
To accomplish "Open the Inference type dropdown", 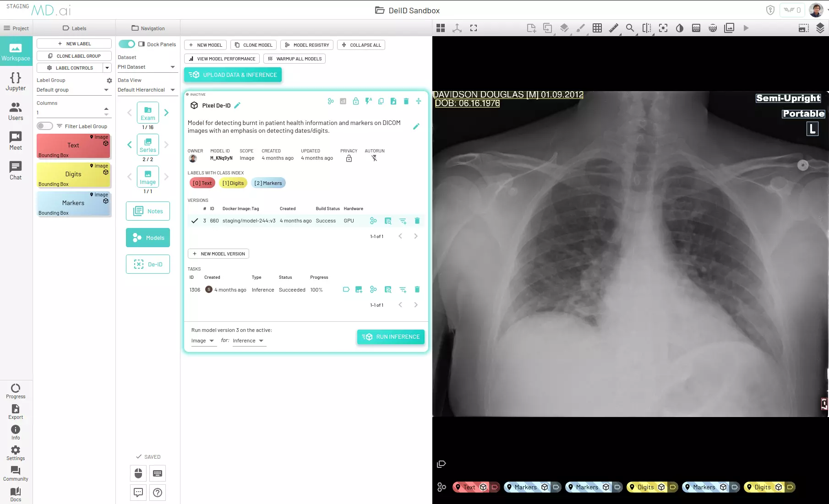I will click(248, 341).
